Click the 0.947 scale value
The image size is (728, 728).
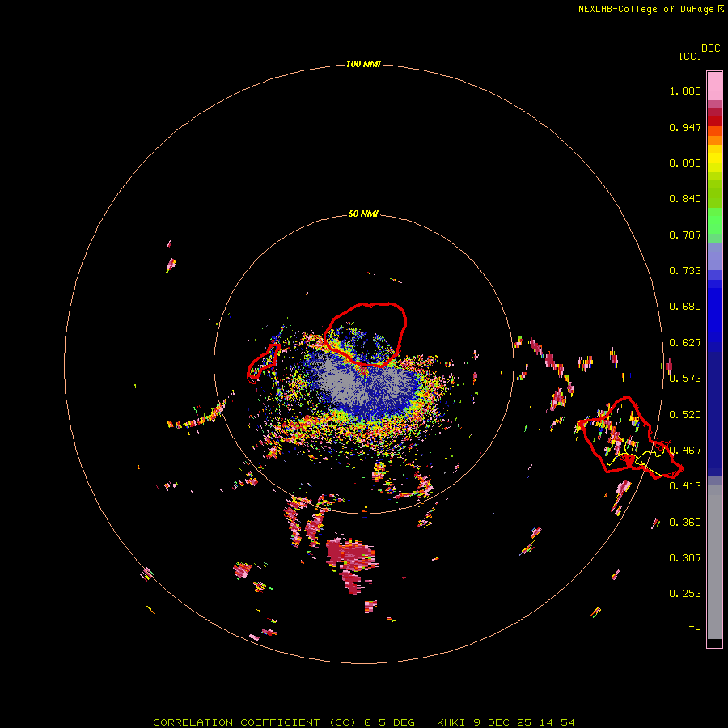click(685, 128)
